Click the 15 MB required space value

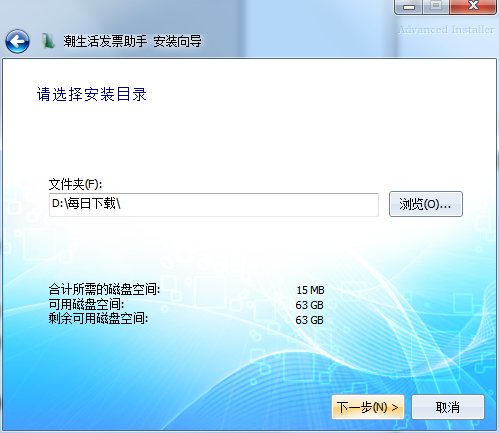310,290
